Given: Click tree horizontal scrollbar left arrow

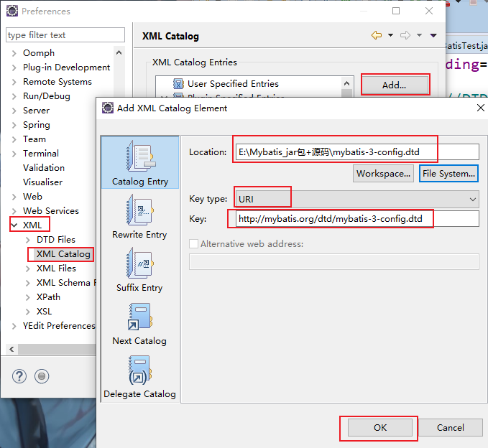Looking at the screenshot, I should click(x=11, y=349).
